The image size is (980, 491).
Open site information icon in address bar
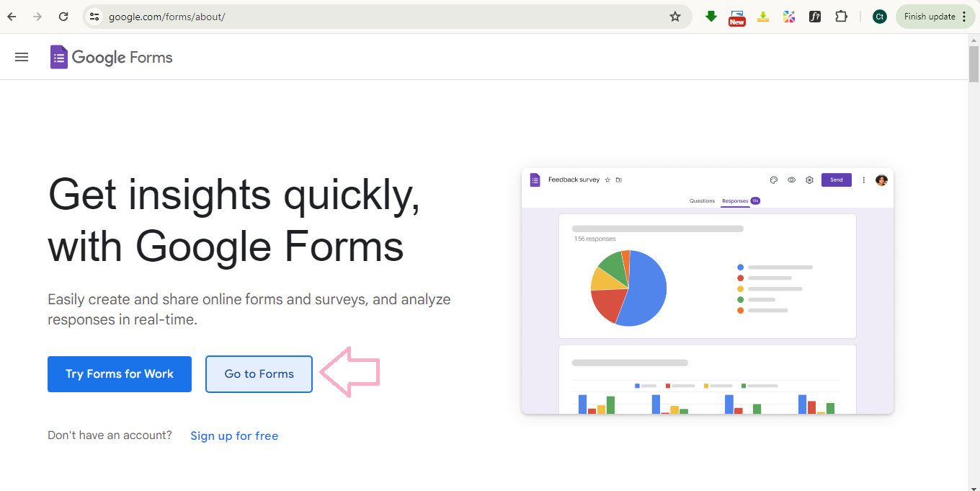click(x=94, y=17)
